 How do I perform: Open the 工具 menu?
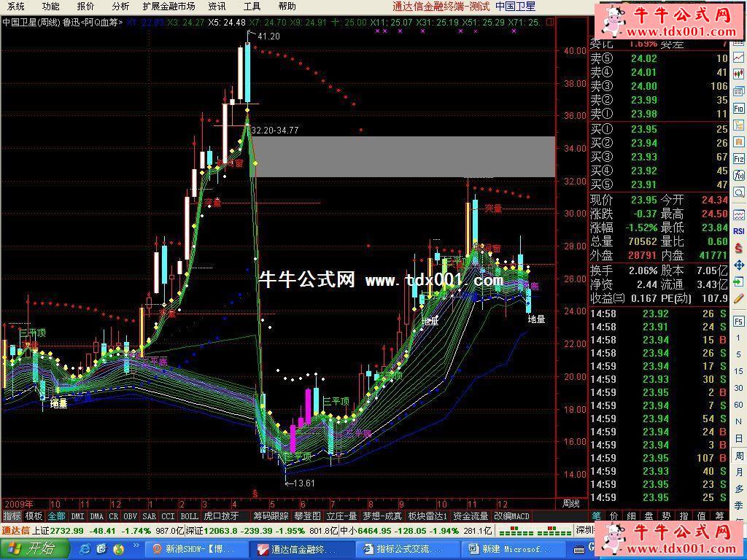point(252,6)
